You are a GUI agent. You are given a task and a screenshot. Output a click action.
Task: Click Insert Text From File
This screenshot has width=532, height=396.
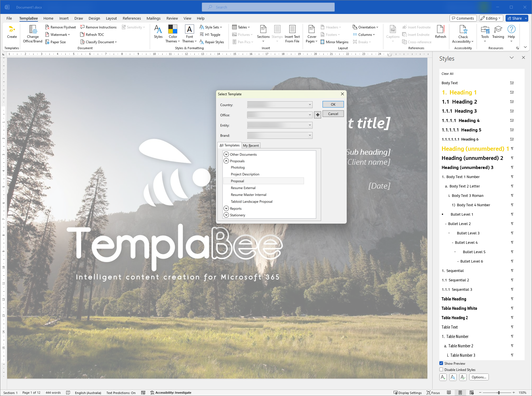coord(292,34)
